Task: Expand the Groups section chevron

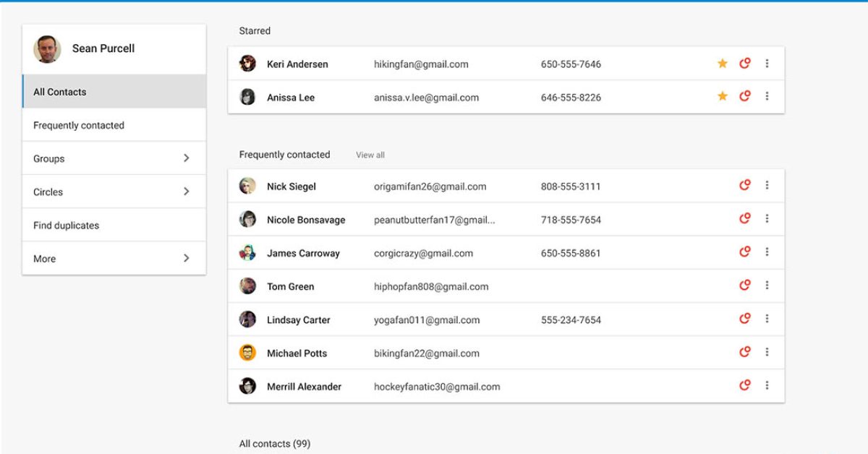Action: tap(186, 158)
